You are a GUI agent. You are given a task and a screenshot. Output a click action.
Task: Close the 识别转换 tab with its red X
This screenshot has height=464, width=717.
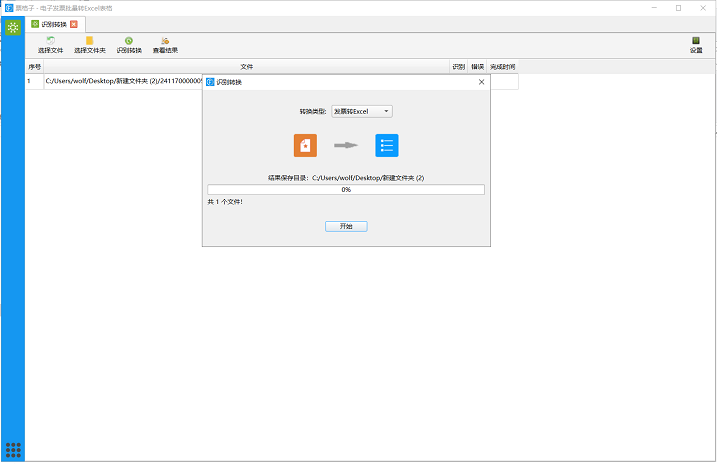click(74, 23)
